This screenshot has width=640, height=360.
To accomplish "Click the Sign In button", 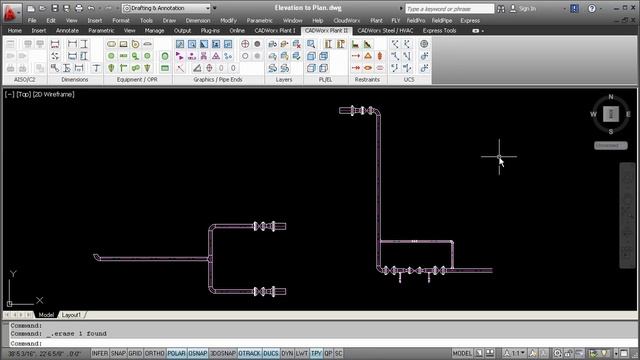I will click(x=524, y=9).
